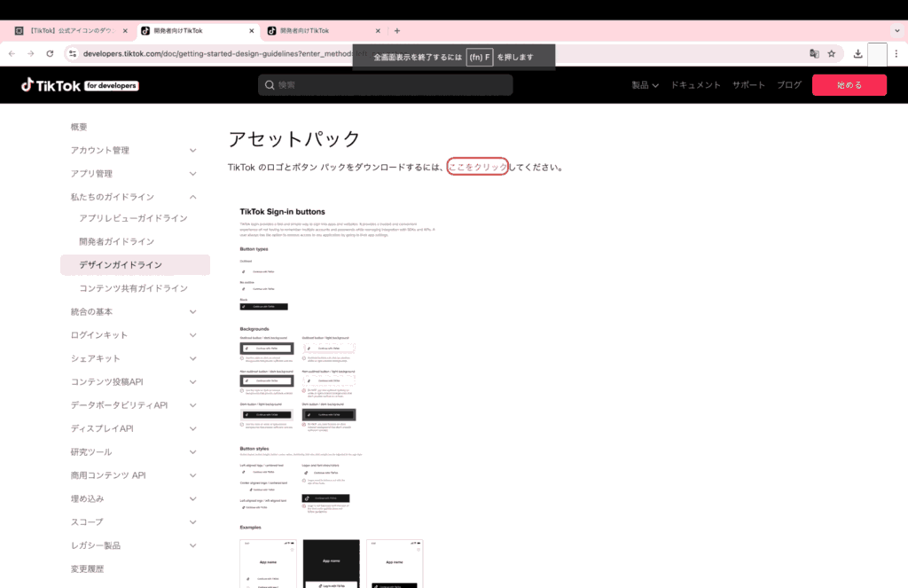View site information icon in address bar
This screenshot has width=908, height=588.
(x=73, y=54)
